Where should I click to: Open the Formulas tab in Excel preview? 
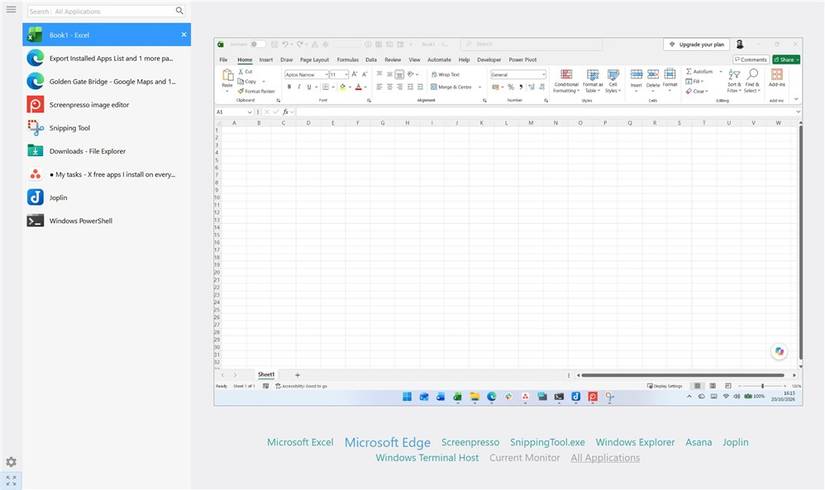point(348,59)
